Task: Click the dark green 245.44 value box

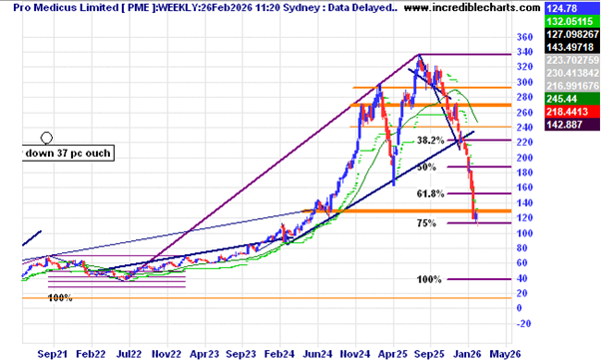Action: 572,99
